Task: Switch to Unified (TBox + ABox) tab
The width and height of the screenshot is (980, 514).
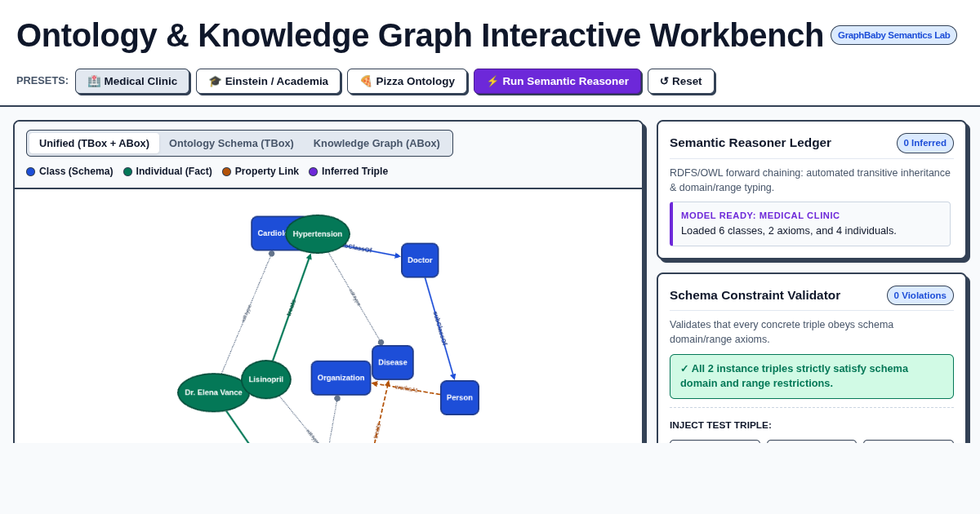Action: coord(94,143)
